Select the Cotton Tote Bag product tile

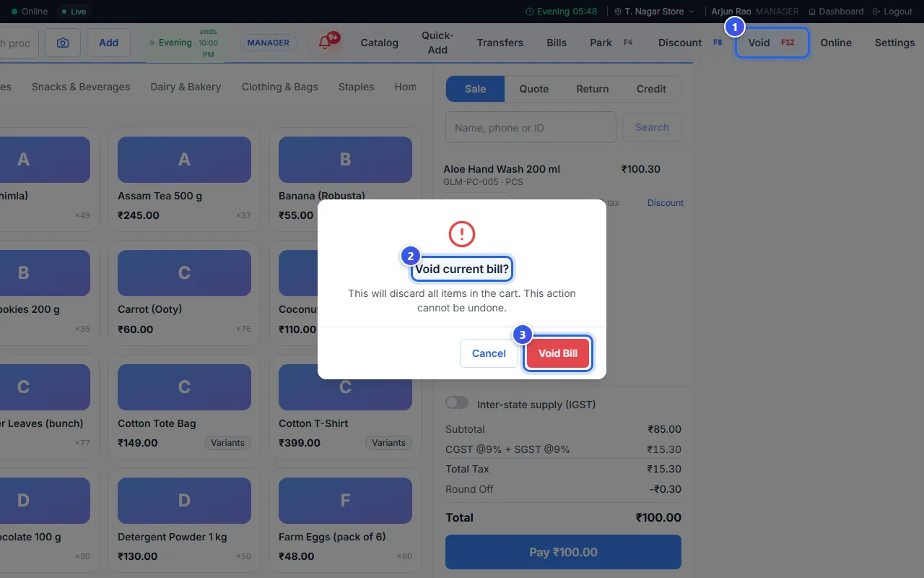tap(184, 407)
